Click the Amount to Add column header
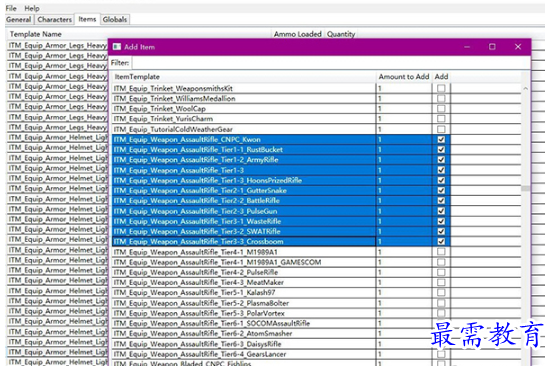The height and width of the screenshot is (366, 552). (403, 77)
